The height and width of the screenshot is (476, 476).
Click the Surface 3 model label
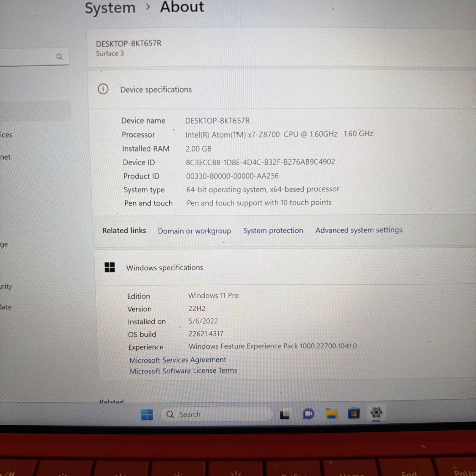point(110,54)
